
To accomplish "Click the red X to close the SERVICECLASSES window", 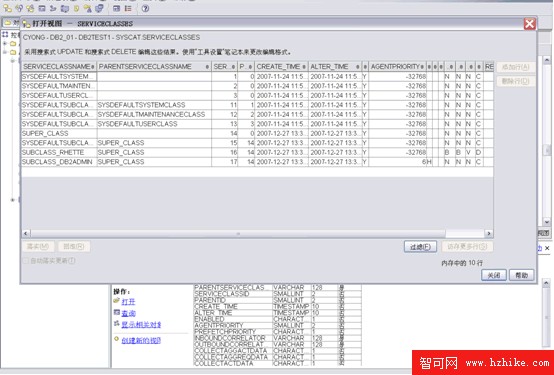I will coord(530,24).
